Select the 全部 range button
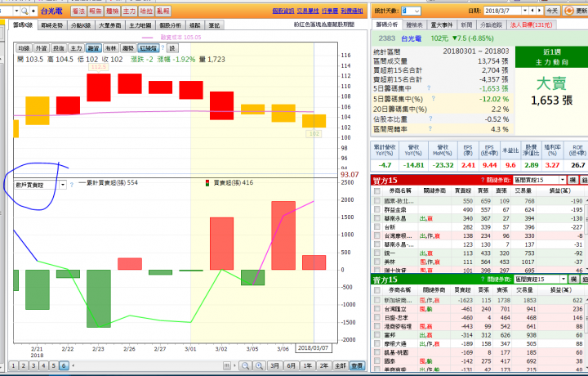The width and height of the screenshot is (588, 376). point(340,365)
